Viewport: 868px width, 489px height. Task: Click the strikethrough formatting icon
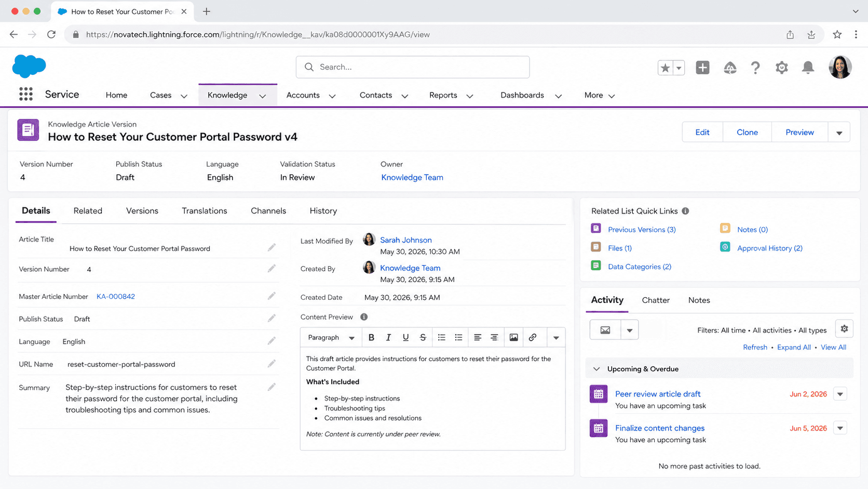pyautogui.click(x=423, y=337)
